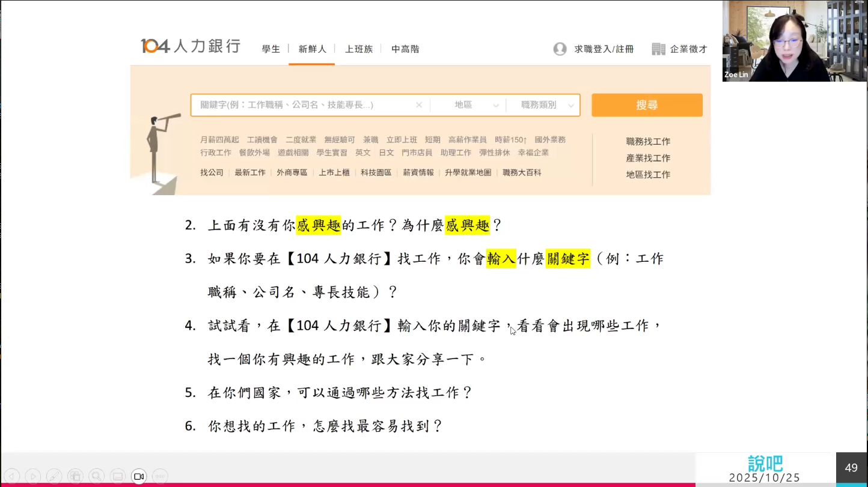This screenshot has height=487, width=868.
Task: Click the forward arrow navigation icon
Action: coord(34,476)
